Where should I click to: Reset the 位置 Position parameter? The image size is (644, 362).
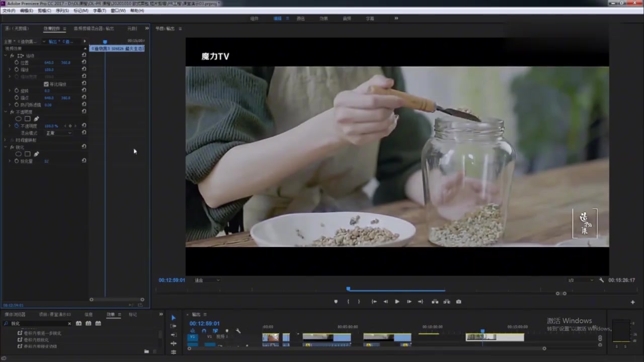pyautogui.click(x=84, y=62)
